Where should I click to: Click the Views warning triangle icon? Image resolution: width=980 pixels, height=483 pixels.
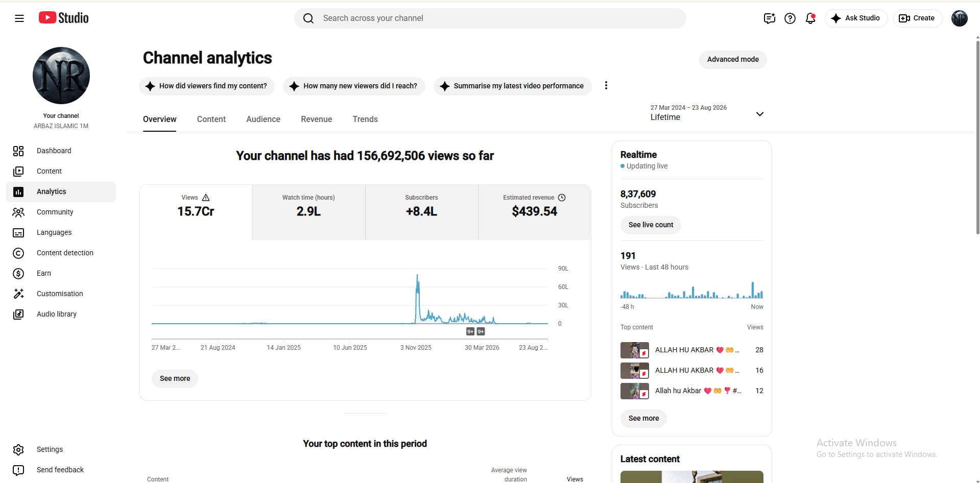coord(206,198)
